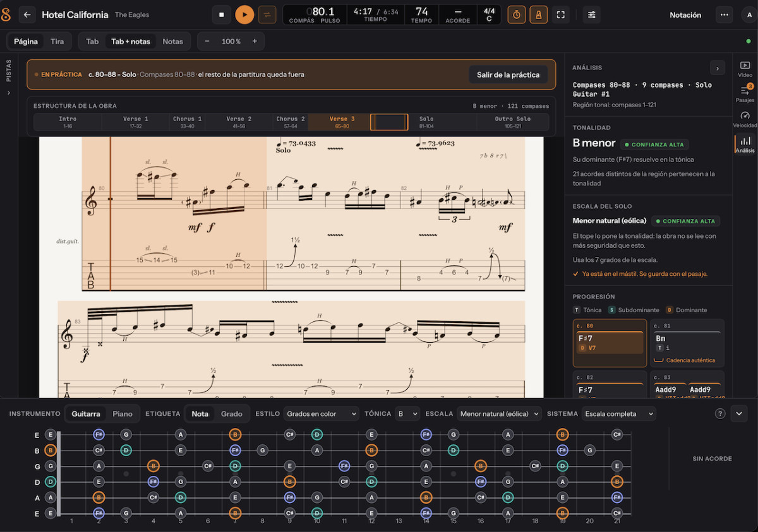Zoom out with the minus button

tap(207, 42)
